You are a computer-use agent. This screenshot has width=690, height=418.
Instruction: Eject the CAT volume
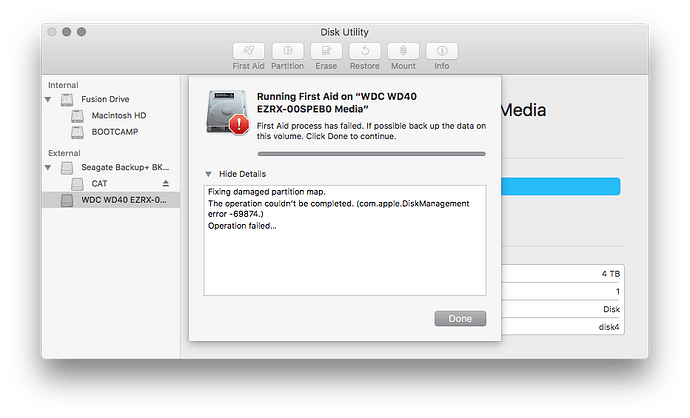coord(166,183)
